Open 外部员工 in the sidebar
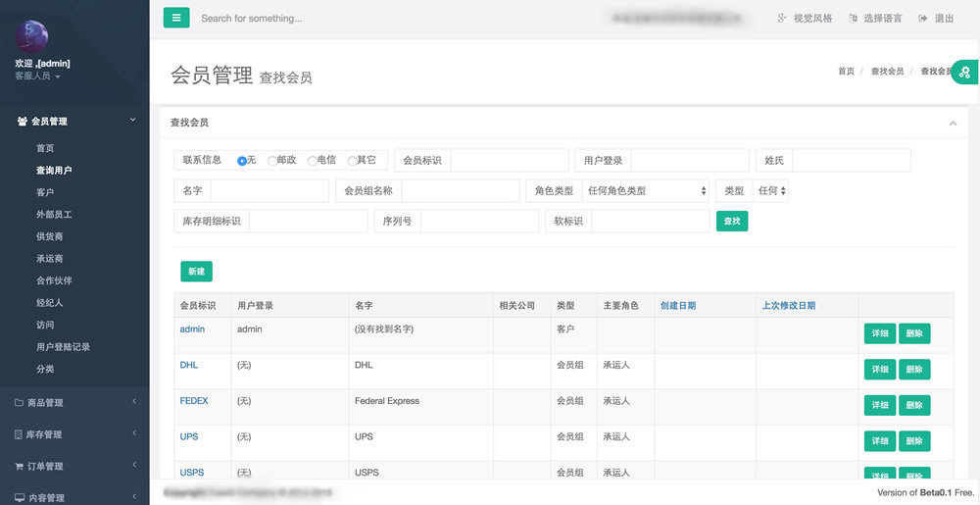This screenshot has width=980, height=505. tap(54, 215)
